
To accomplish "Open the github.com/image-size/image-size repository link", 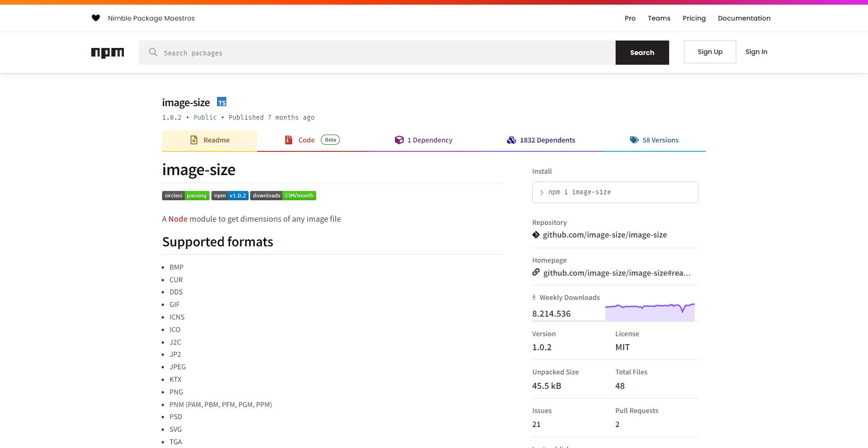I will click(604, 235).
